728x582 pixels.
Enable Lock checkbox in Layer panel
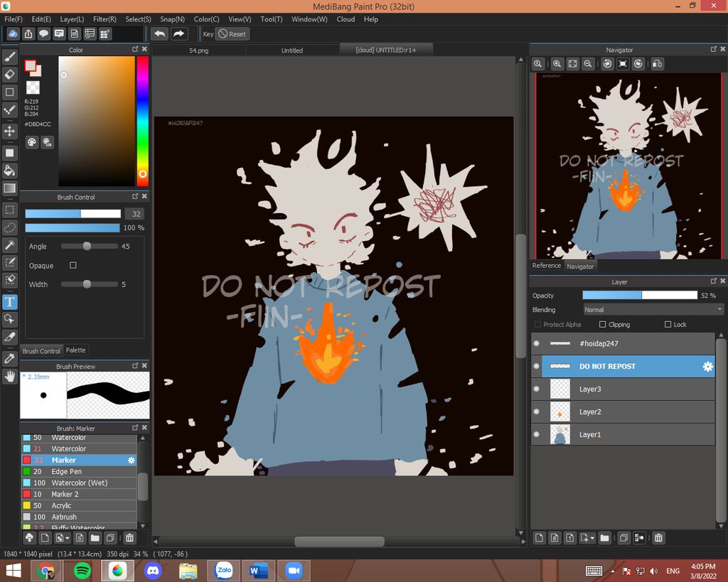pyautogui.click(x=668, y=325)
